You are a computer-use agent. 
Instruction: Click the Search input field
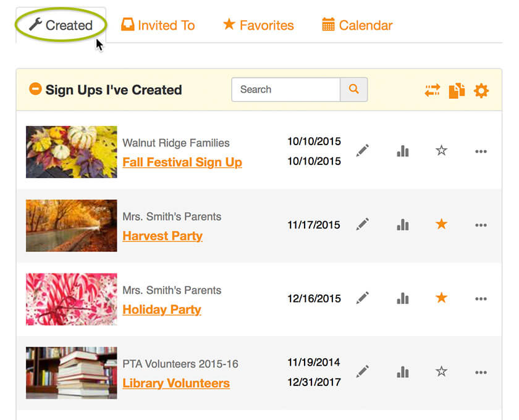286,90
